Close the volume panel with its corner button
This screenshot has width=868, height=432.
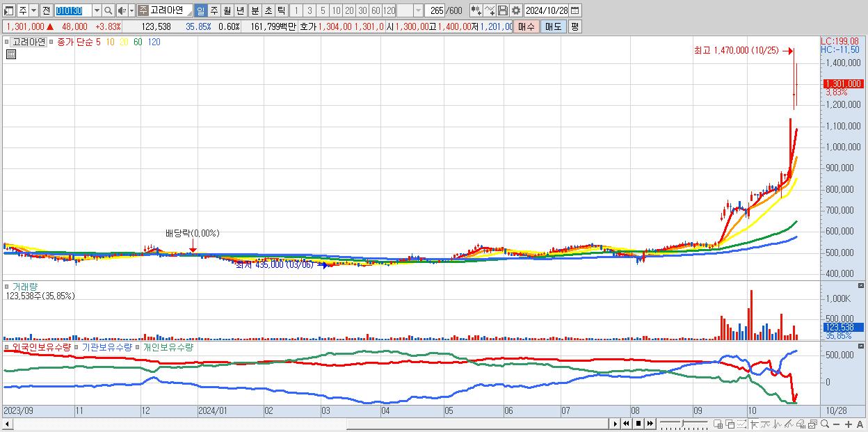[861, 286]
